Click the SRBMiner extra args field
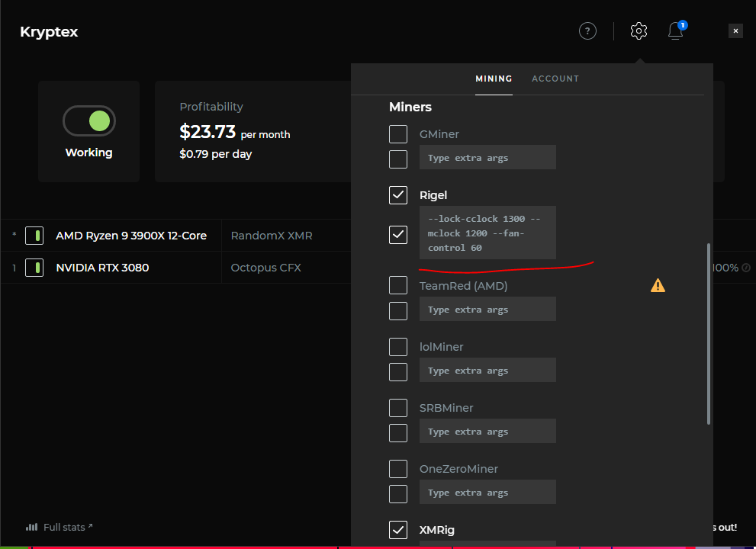 (487, 431)
